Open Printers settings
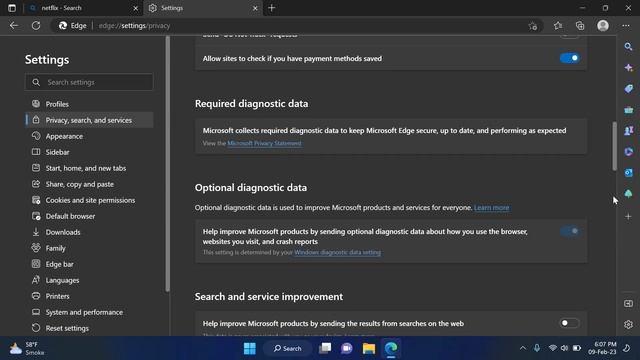 coord(89,296)
